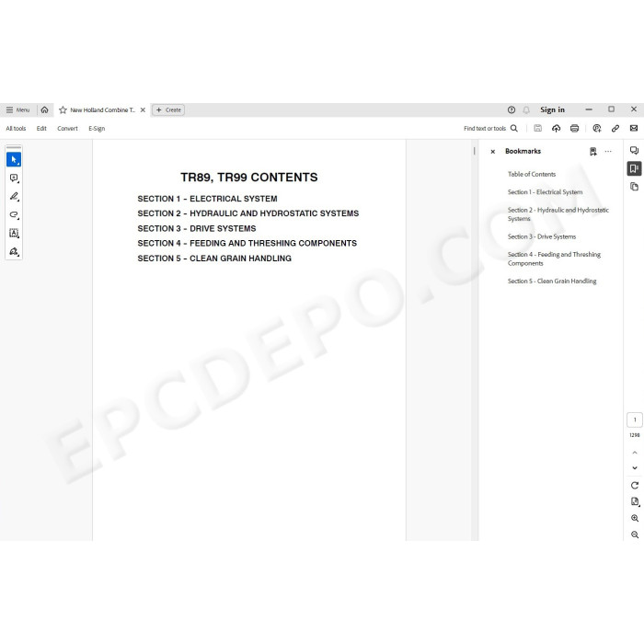Click the share link icon
The image size is (644, 644).
click(x=615, y=128)
